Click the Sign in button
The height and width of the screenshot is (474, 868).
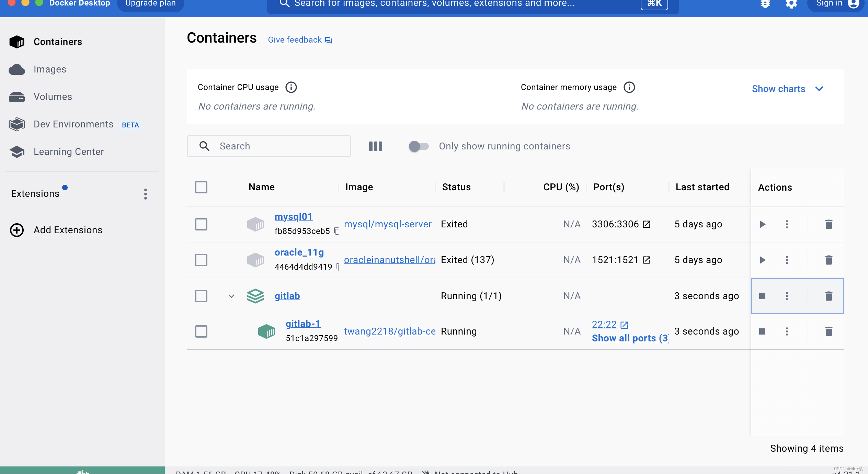click(836, 3)
